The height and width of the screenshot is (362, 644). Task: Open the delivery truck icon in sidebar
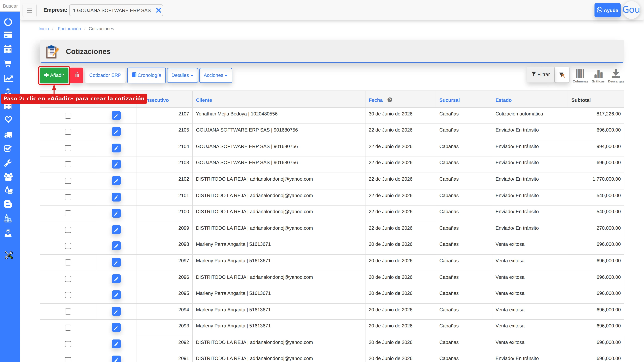click(x=8, y=135)
